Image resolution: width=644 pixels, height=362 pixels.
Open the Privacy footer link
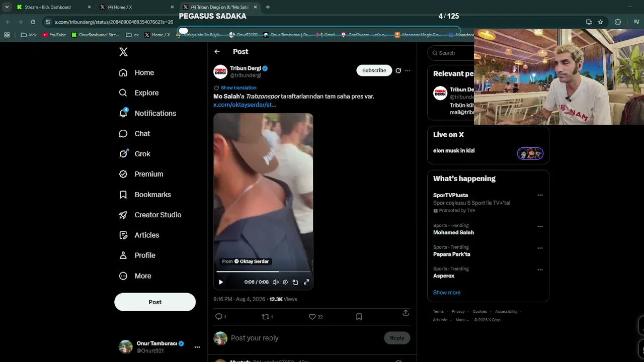[458, 312]
